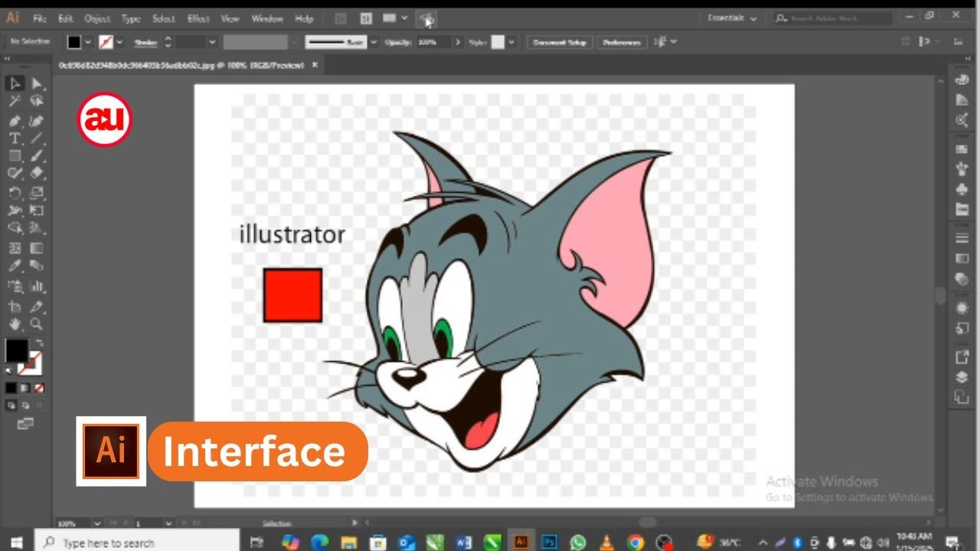980x551 pixels.
Task: Select the Direct Selection tool
Action: pyautogui.click(x=37, y=83)
